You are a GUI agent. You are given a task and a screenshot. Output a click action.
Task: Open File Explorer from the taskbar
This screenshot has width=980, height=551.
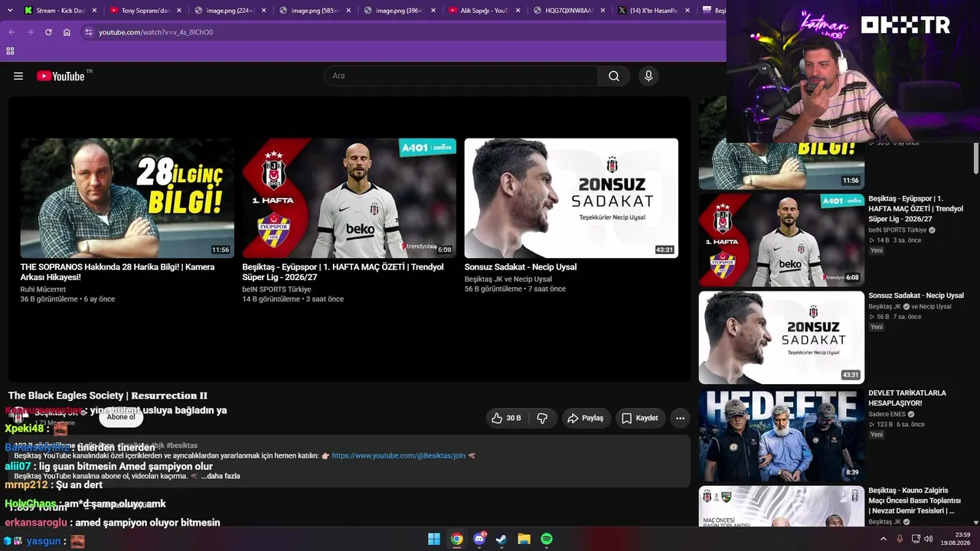point(524,540)
